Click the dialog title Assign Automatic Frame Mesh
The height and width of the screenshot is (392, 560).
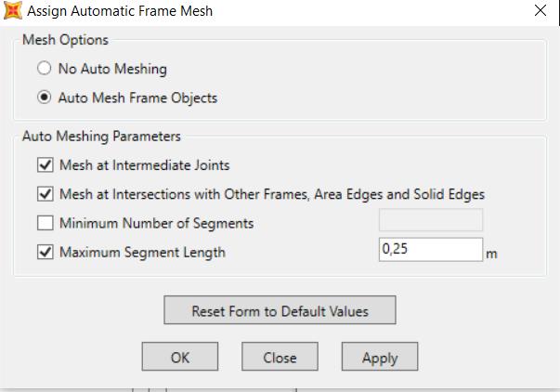[x=120, y=11]
